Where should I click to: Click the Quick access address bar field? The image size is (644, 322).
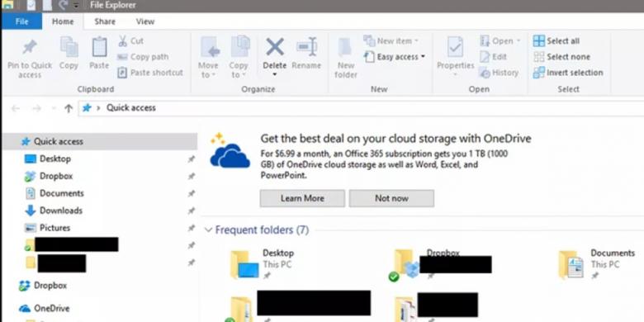[362, 108]
